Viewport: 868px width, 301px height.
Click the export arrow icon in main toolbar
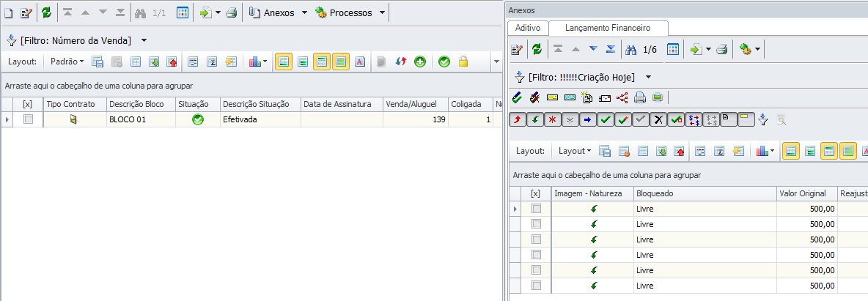tap(206, 12)
